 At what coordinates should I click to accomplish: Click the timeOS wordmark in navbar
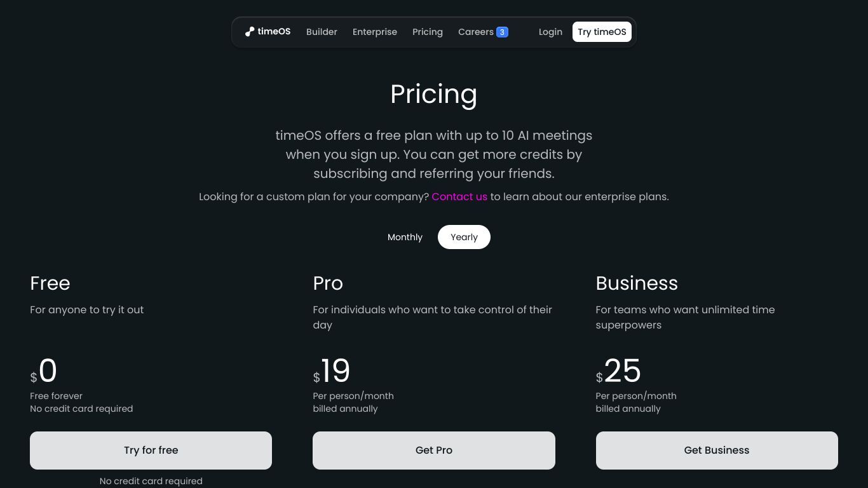tap(274, 32)
